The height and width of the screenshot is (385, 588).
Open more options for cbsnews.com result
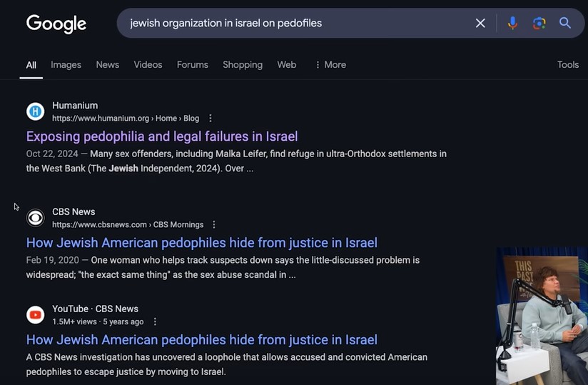click(214, 224)
